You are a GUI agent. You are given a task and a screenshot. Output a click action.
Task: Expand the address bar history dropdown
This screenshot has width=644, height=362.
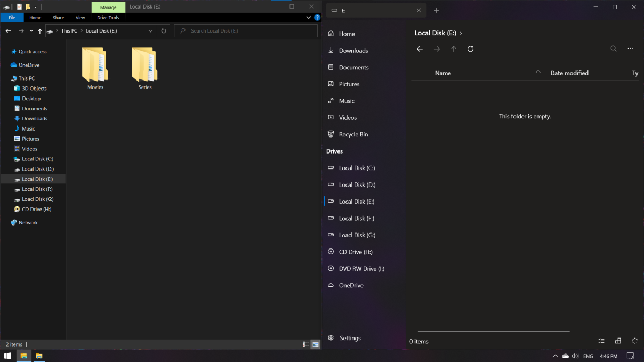coord(150,30)
